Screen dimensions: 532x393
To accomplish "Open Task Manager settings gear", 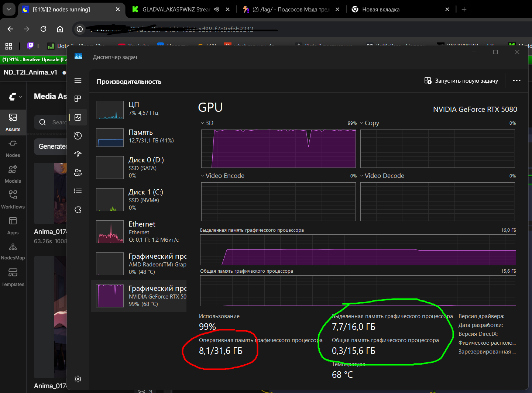I will [78, 379].
